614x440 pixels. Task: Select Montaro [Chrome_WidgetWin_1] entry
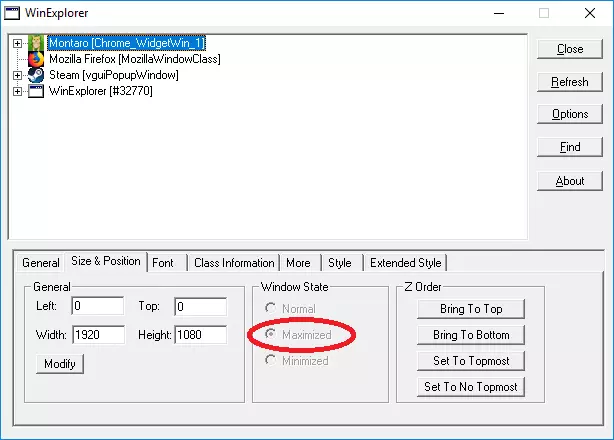coord(126,43)
